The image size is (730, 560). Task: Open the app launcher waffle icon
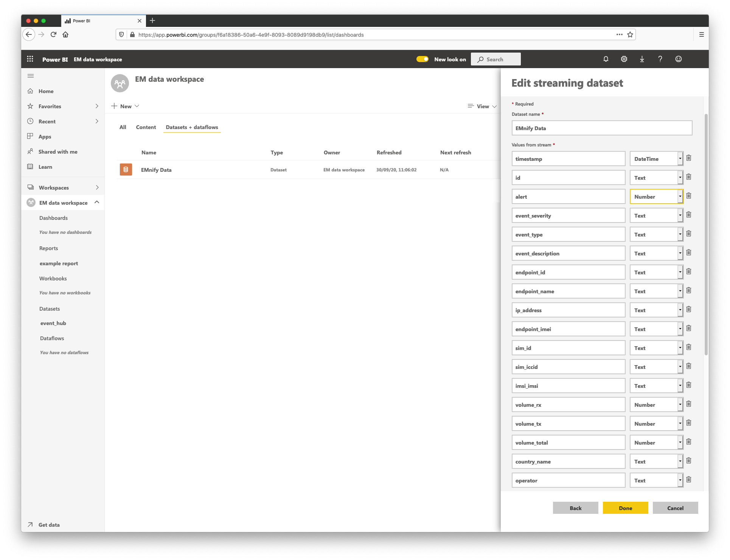click(x=30, y=59)
